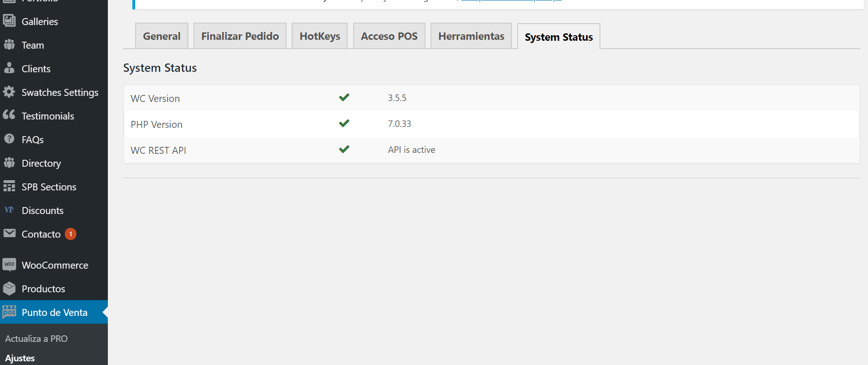This screenshot has width=868, height=365.
Task: Click the Contacto envelope icon
Action: [9, 233]
